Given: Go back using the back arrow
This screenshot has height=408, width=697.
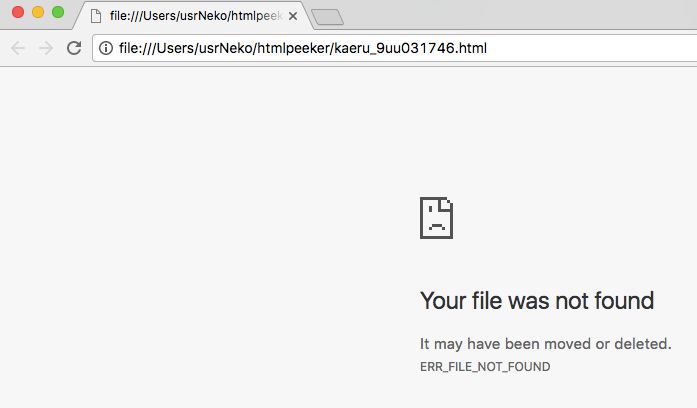Looking at the screenshot, I should pos(18,48).
